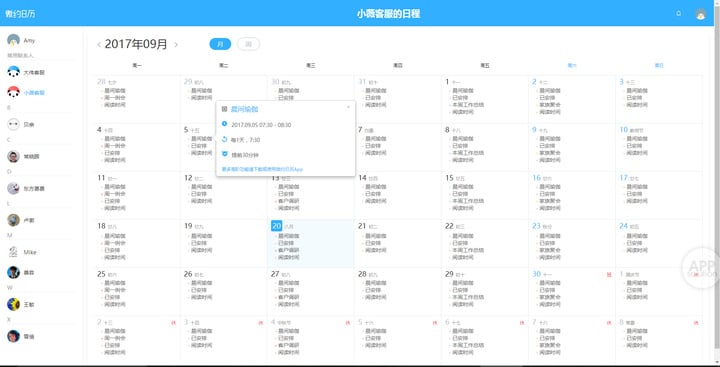Select date 10 in the Sunday column
The image size is (720, 367).
click(x=623, y=130)
